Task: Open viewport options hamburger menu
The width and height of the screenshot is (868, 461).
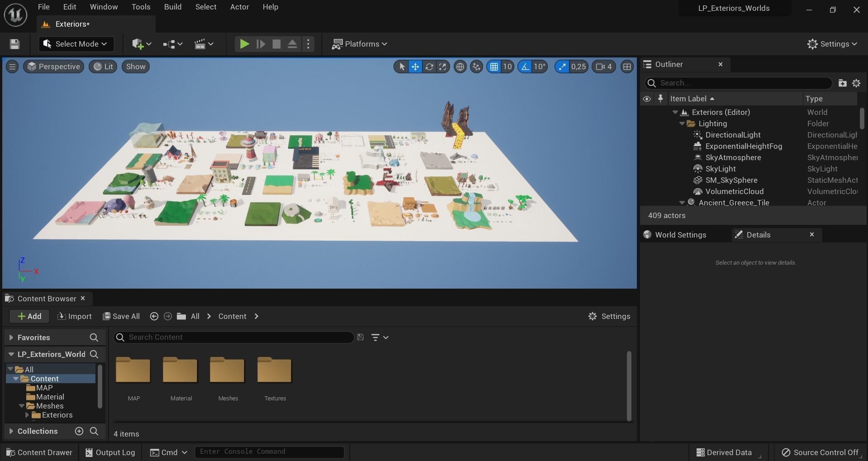Action: (x=12, y=67)
